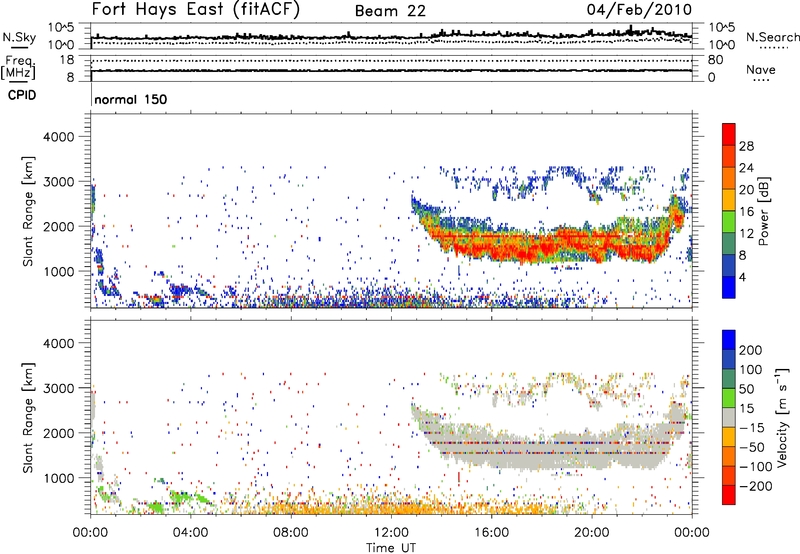The width and height of the screenshot is (800, 554).
Task: Click the "Fort Hays East (fitACF)" title
Action: coord(196,10)
